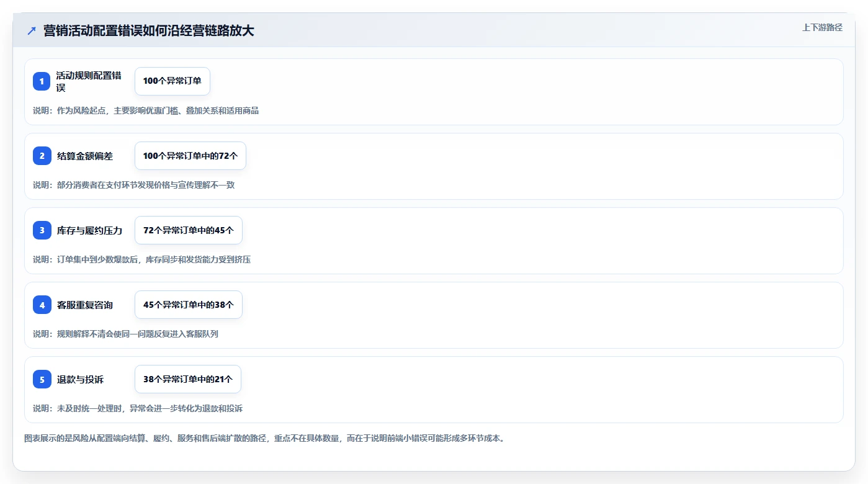Click the 上下游路径 label
The height and width of the screenshot is (484, 868).
click(822, 27)
